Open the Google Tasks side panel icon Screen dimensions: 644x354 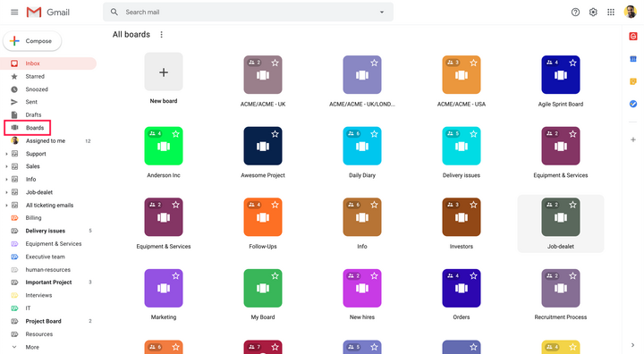(x=633, y=104)
